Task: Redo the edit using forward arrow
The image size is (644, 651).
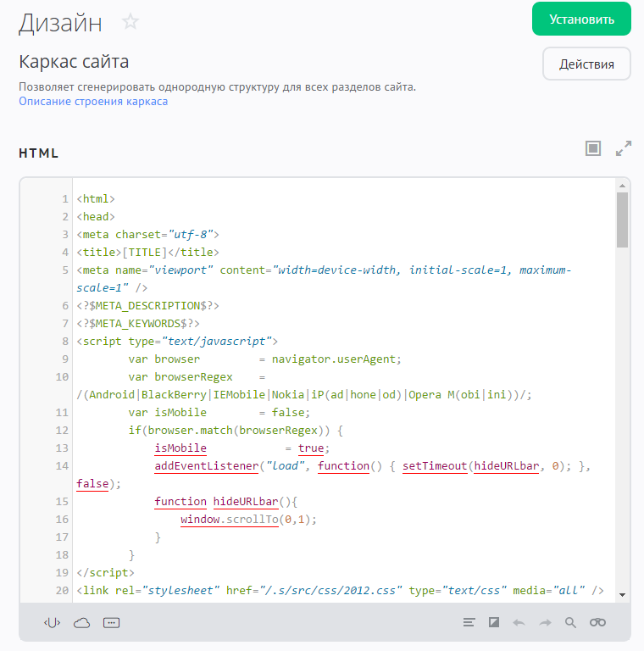Action: [x=545, y=623]
